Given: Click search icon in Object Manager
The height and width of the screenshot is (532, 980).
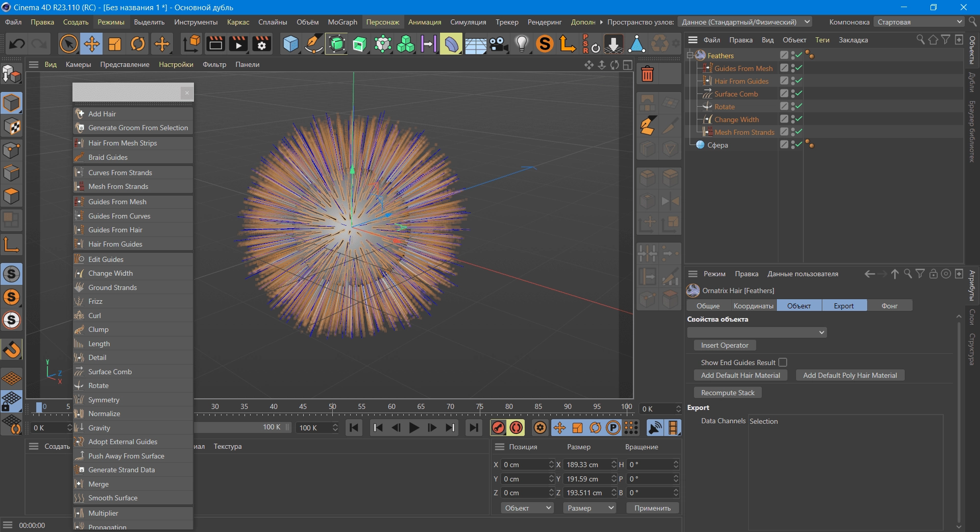Looking at the screenshot, I should pyautogui.click(x=920, y=40).
